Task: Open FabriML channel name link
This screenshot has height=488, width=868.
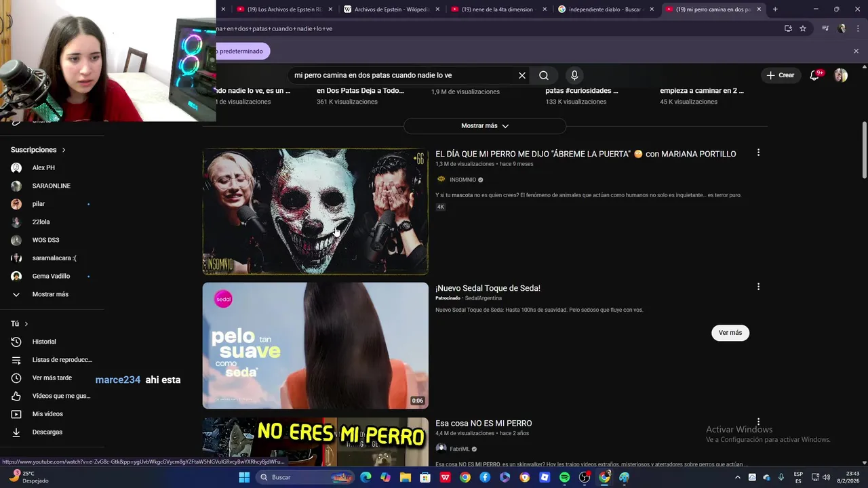Action: coord(460,449)
